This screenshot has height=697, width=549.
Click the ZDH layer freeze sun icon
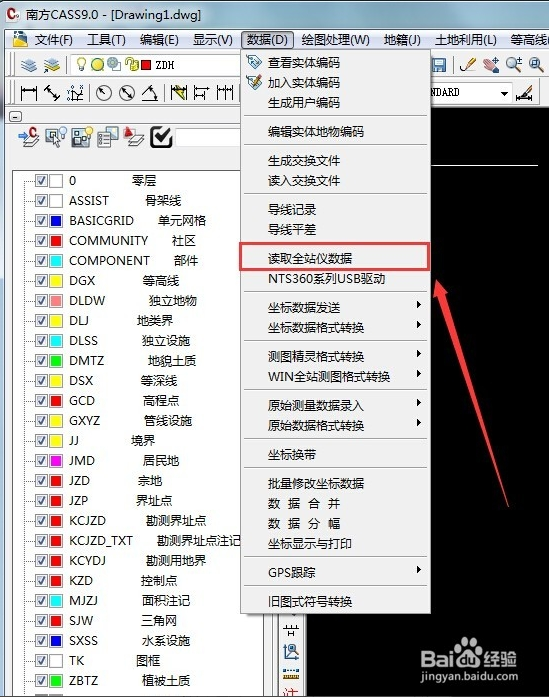click(97, 65)
